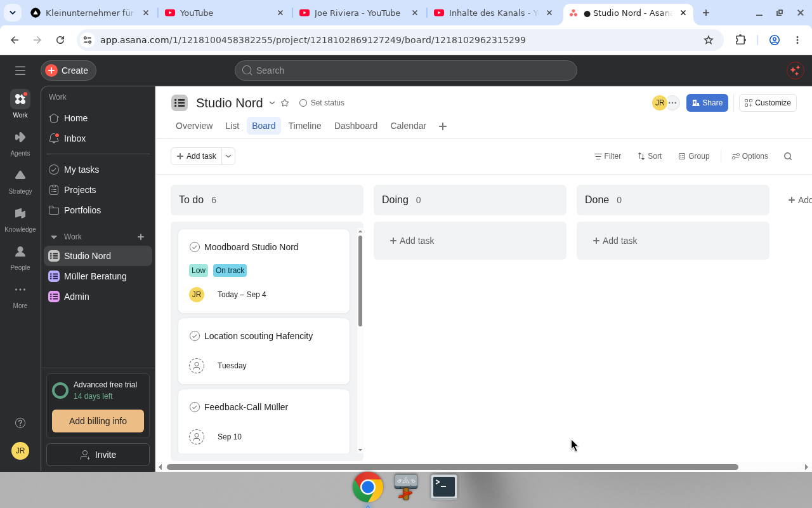Open People in the left rail

point(20,257)
